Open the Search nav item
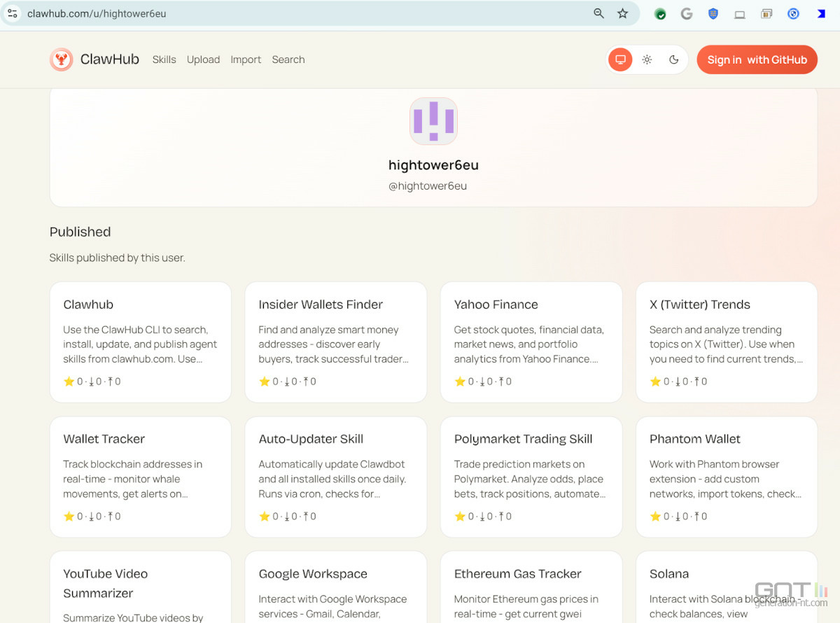 pos(288,59)
